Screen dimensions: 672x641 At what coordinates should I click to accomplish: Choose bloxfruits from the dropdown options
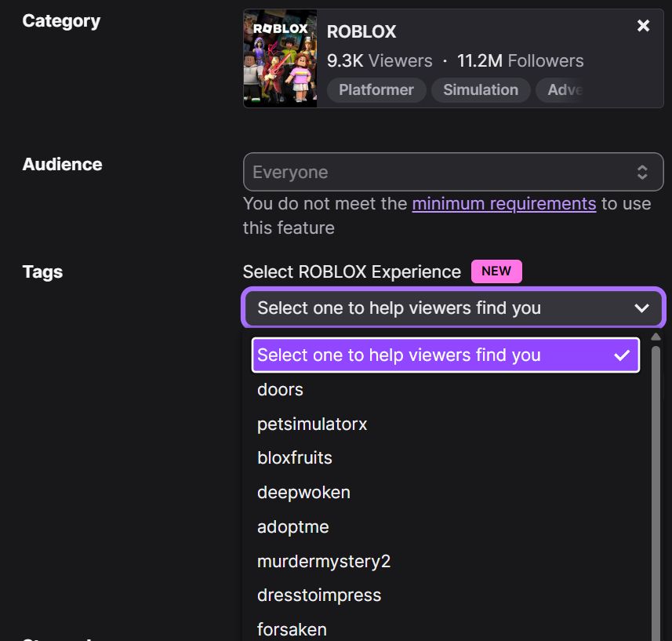pos(295,457)
